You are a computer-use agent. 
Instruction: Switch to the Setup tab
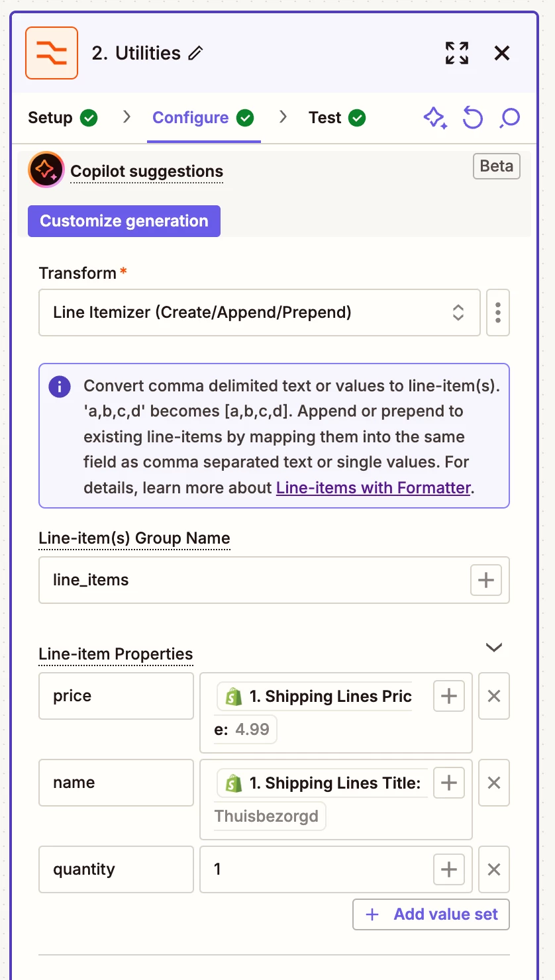point(63,118)
